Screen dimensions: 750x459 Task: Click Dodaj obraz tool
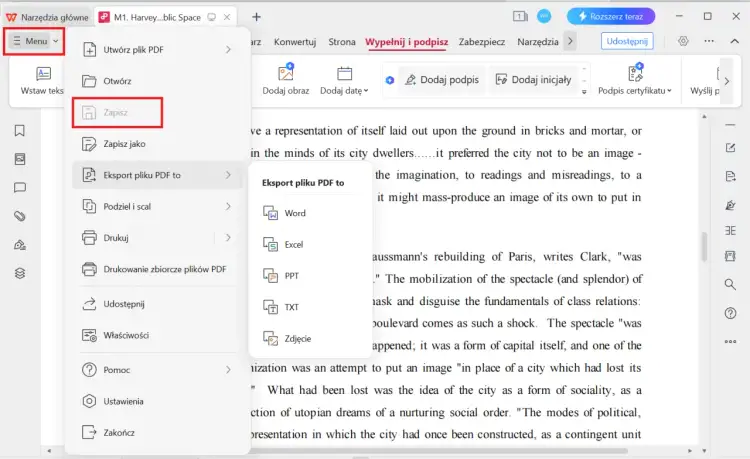tap(286, 80)
